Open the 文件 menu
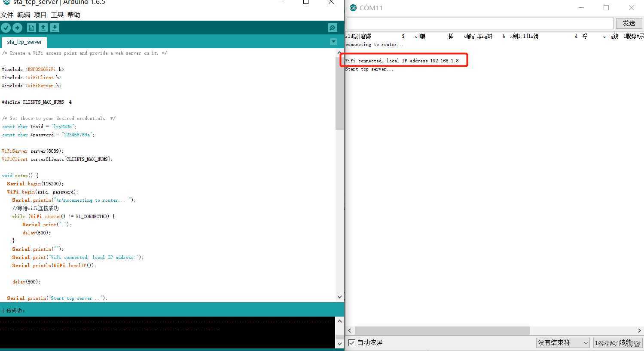Viewport: 644px width, 351px height. (x=7, y=15)
